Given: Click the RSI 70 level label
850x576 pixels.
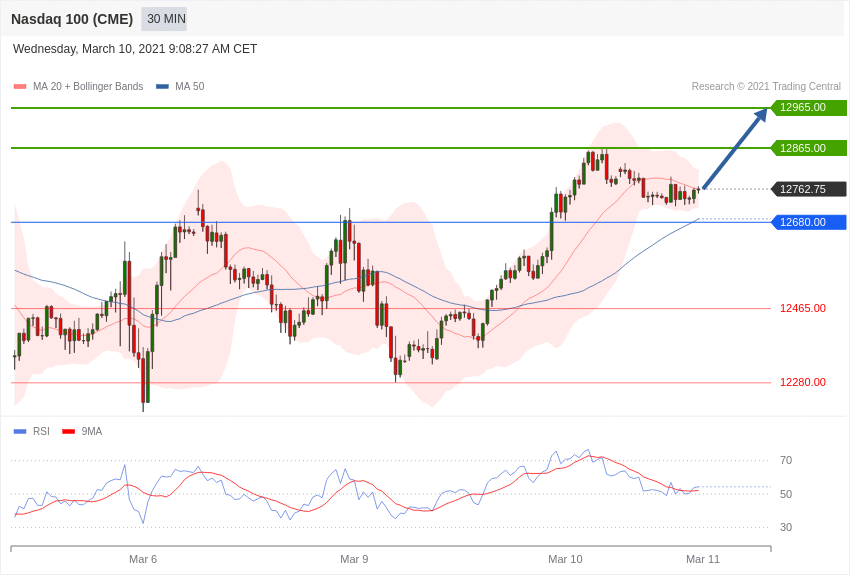Looking at the screenshot, I should (786, 460).
